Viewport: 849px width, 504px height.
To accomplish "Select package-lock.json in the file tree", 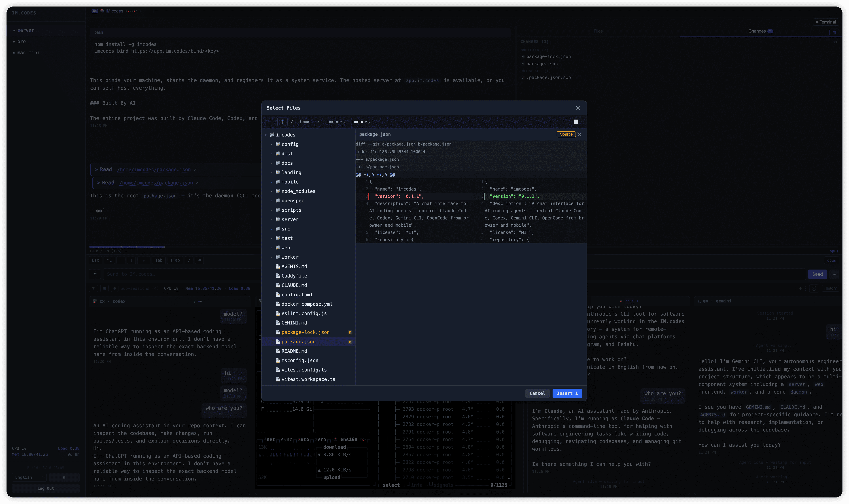I will pyautogui.click(x=305, y=332).
